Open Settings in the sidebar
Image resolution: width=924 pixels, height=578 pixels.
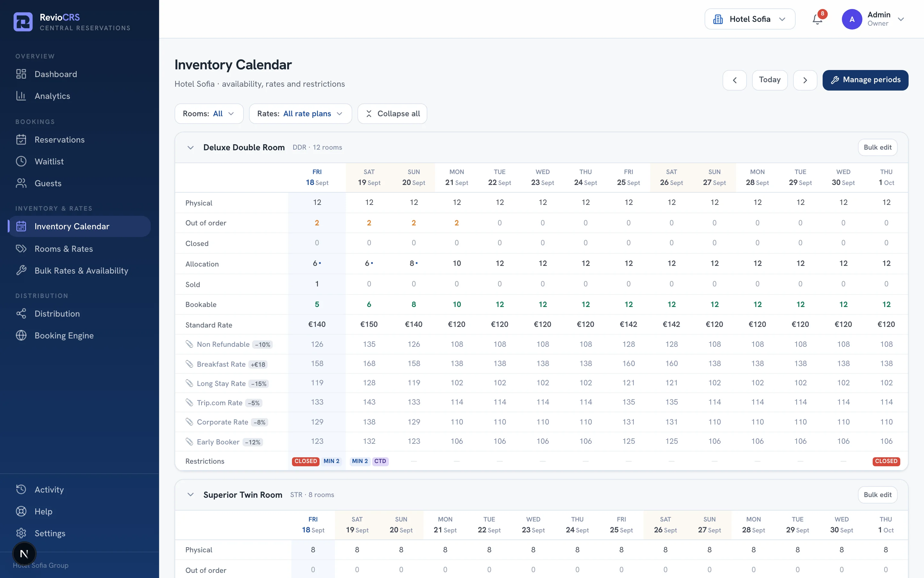pyautogui.click(x=79, y=533)
